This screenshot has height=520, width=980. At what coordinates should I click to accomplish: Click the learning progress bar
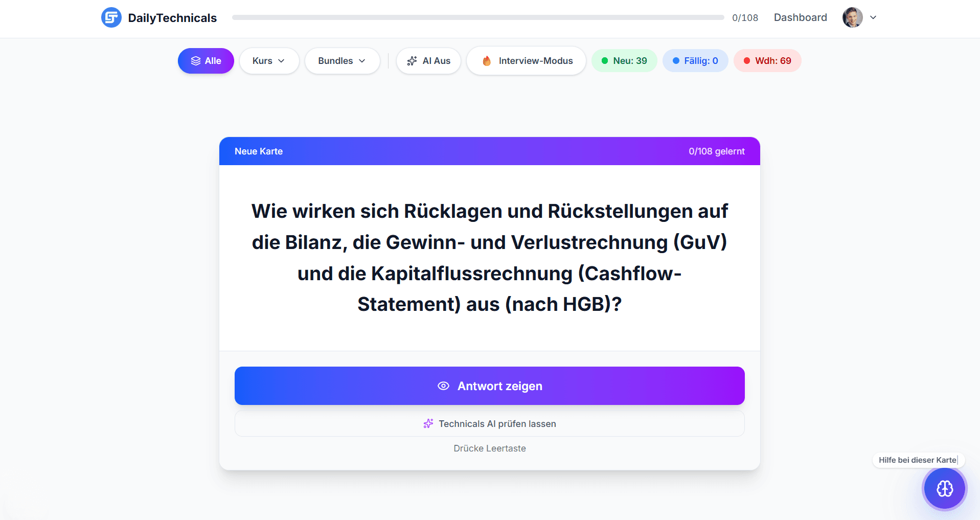click(x=477, y=17)
